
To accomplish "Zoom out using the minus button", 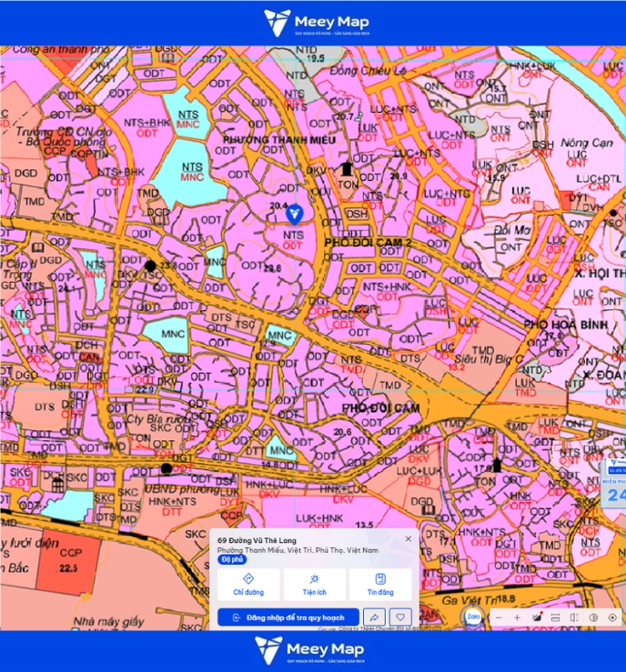I will [499, 617].
